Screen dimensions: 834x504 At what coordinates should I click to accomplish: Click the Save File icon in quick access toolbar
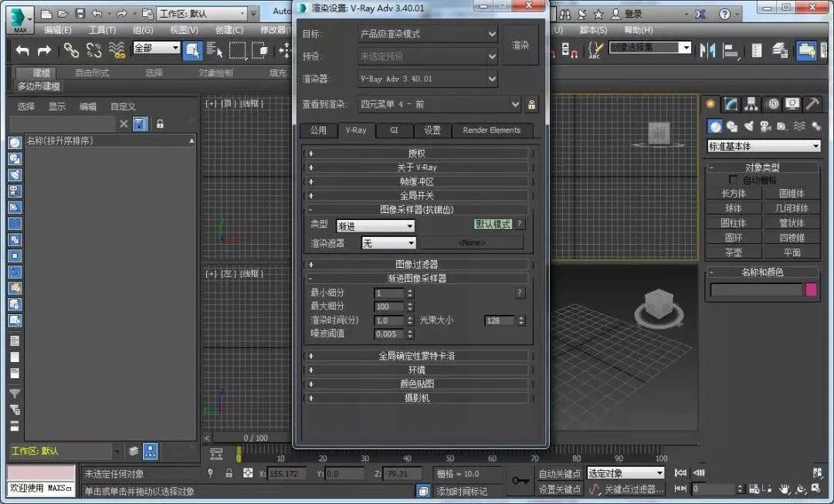(x=80, y=13)
